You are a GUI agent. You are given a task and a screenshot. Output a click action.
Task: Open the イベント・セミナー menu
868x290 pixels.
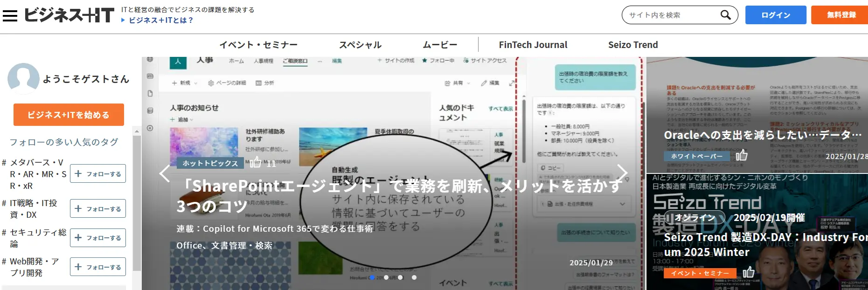pyautogui.click(x=258, y=45)
